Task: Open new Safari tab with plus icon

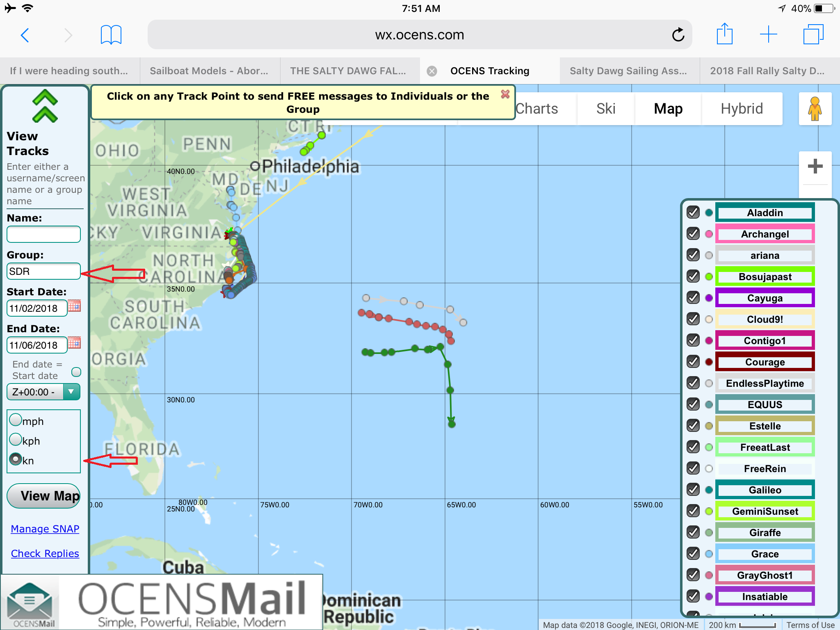Action: point(768,34)
